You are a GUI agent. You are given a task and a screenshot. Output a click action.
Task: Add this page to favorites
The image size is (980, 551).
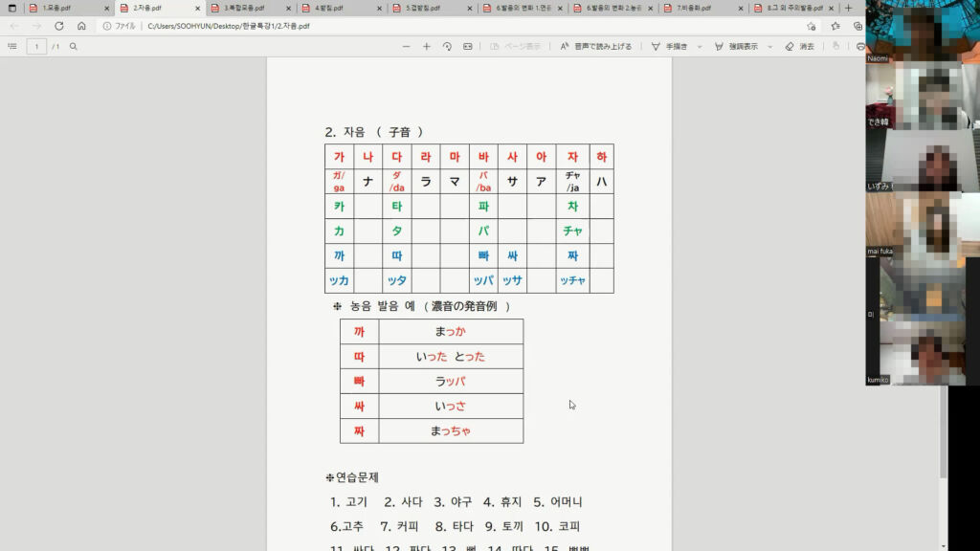pos(812,26)
